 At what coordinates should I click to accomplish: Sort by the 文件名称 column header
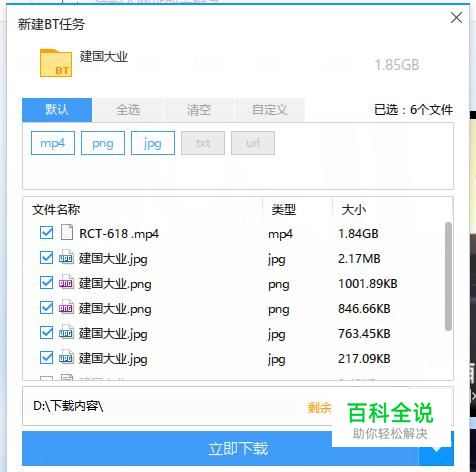tap(56, 210)
